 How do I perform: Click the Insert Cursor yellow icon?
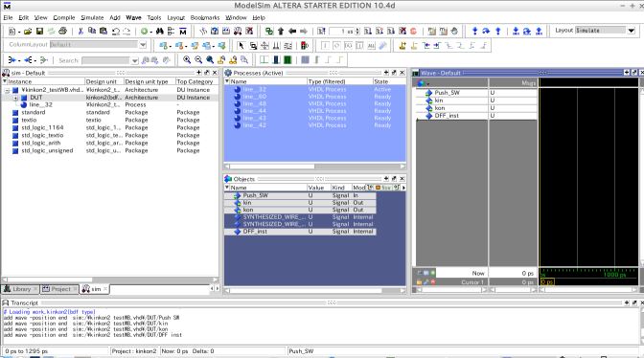click(x=402, y=46)
